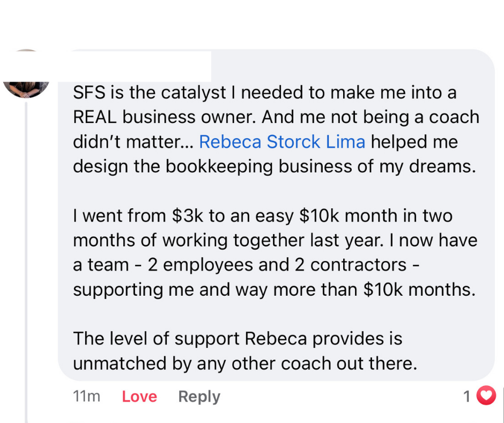Reply to this comment
Image resolution: width=504 pixels, height=423 pixels.
coord(199,397)
